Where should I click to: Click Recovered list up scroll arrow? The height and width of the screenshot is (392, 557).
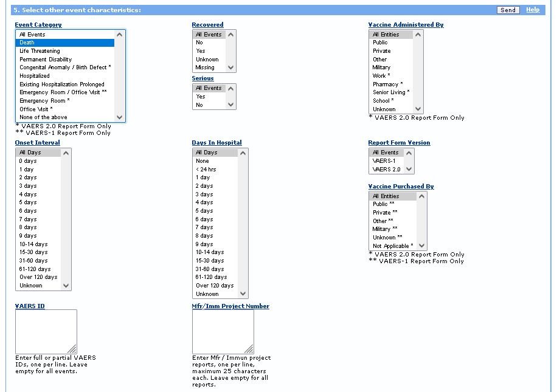point(231,35)
